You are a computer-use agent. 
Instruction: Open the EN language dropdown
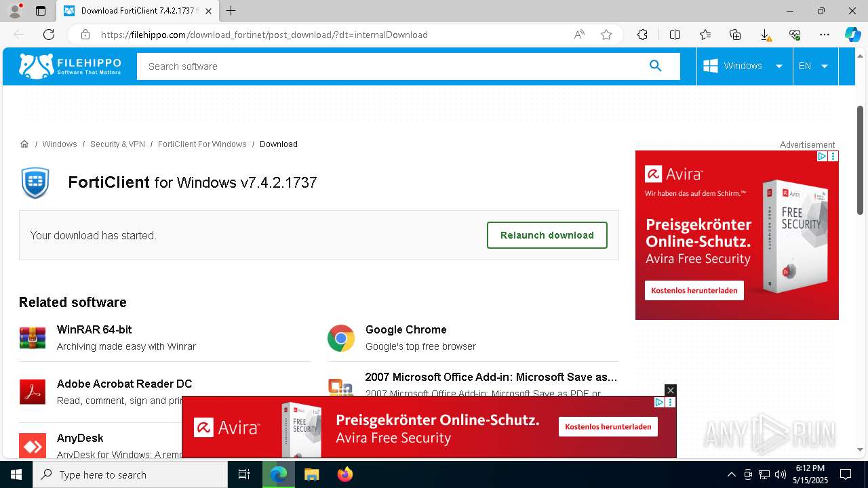tap(814, 66)
